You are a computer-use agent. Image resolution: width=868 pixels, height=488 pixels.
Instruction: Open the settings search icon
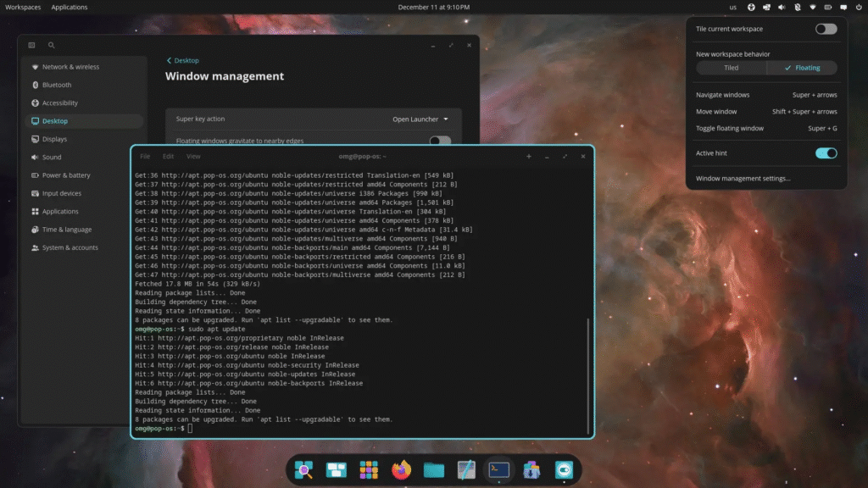(51, 45)
